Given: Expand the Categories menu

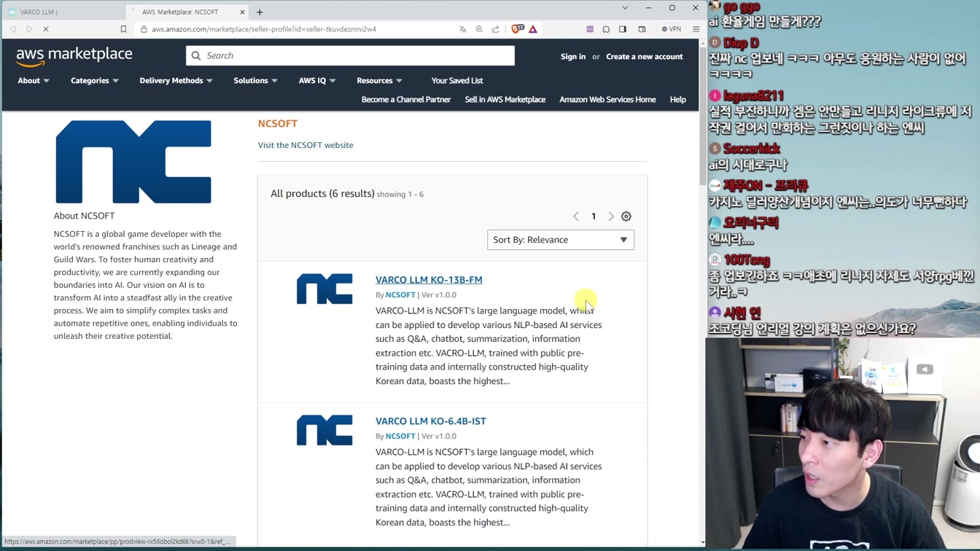Looking at the screenshot, I should pyautogui.click(x=95, y=80).
